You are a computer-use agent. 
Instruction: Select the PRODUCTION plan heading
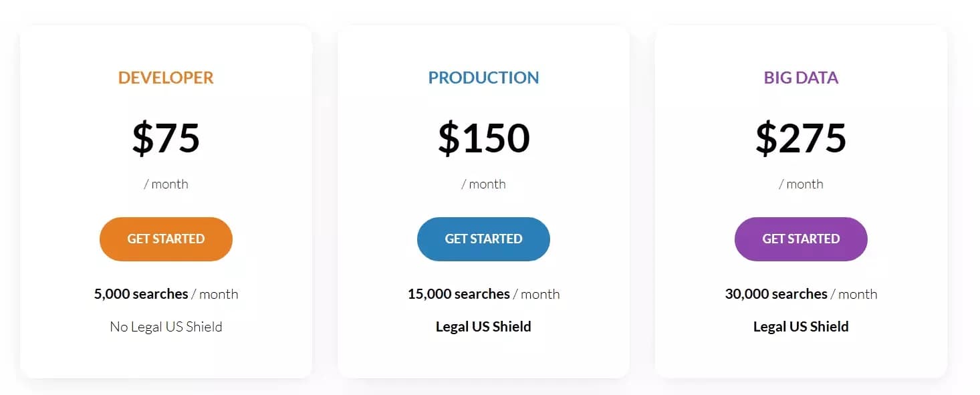point(483,77)
